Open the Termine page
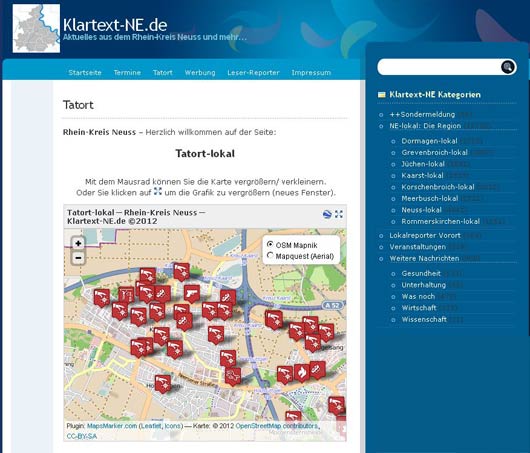 point(127,72)
